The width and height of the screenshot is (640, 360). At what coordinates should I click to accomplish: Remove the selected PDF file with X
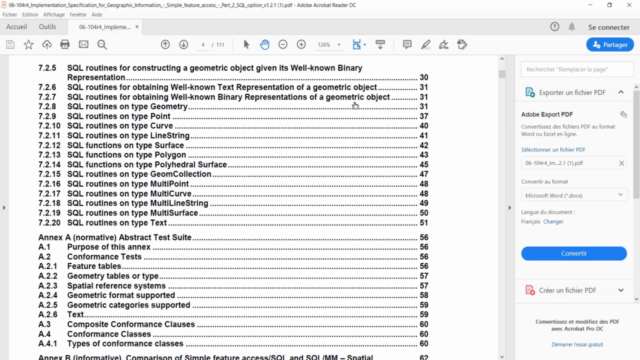621,163
